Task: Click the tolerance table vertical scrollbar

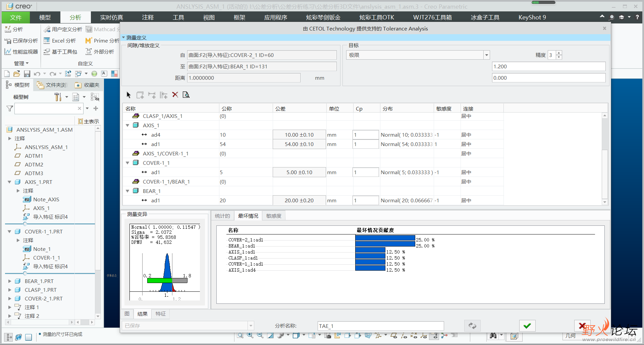Action: point(604,159)
